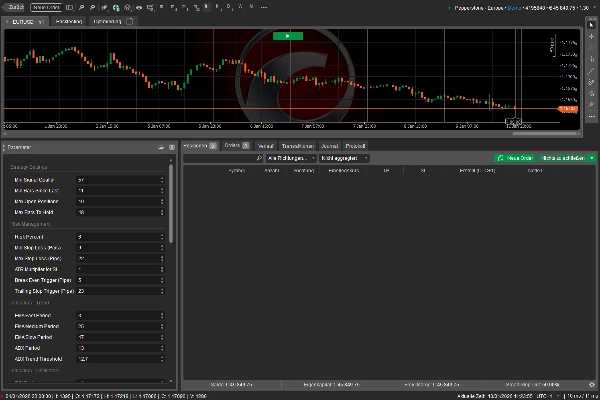Open the UTC timezone dropdown in status bar
The height and width of the screenshot is (400, 600).
pos(549,396)
